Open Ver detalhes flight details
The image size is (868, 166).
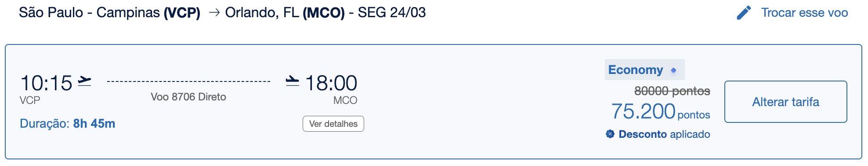pyautogui.click(x=333, y=124)
